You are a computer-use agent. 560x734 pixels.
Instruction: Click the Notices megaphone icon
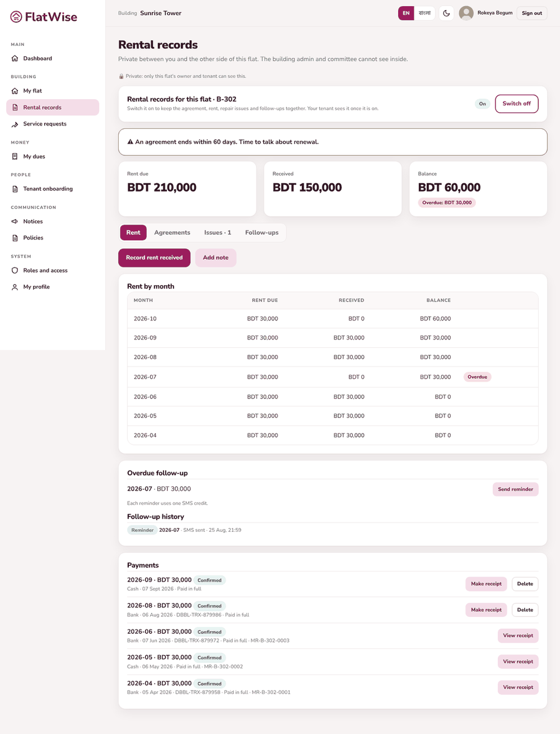tap(15, 221)
